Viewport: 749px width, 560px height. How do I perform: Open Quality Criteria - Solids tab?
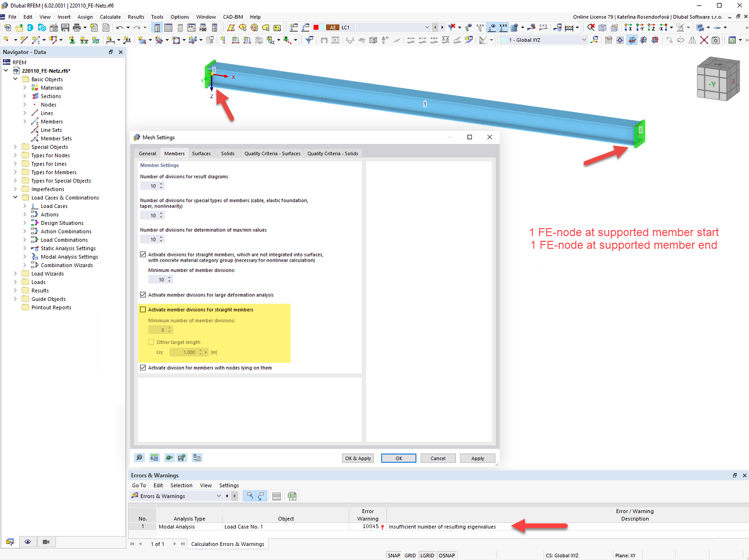click(332, 153)
